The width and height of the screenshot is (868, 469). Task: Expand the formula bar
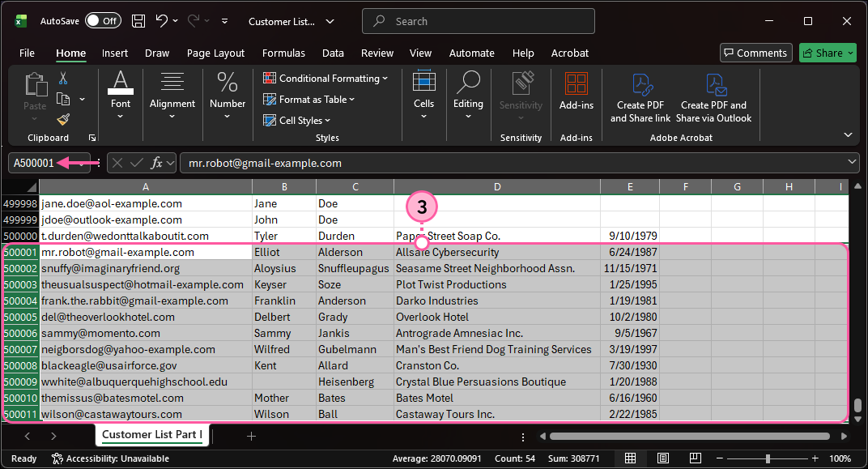(852, 162)
